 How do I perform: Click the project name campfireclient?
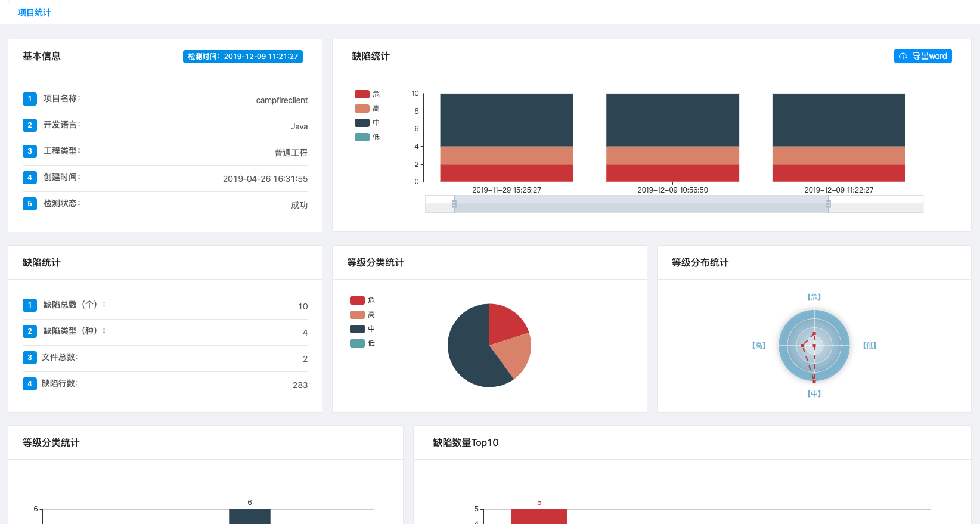(282, 100)
